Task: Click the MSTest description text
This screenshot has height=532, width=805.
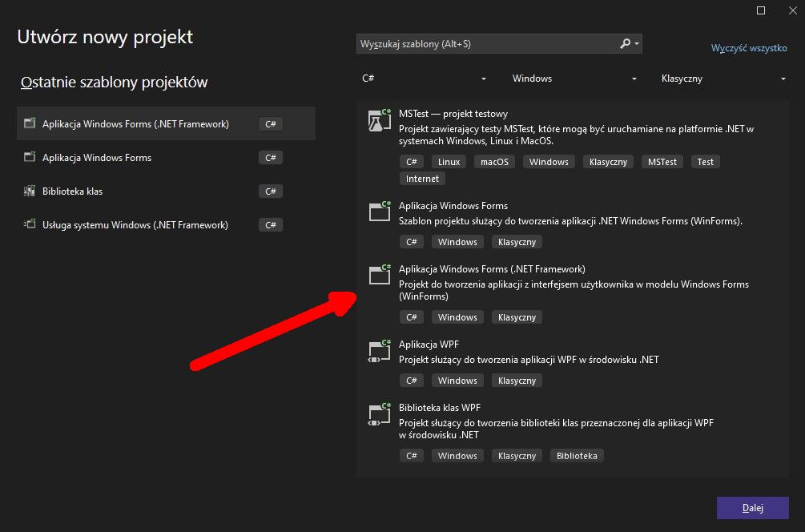Action: coord(576,135)
